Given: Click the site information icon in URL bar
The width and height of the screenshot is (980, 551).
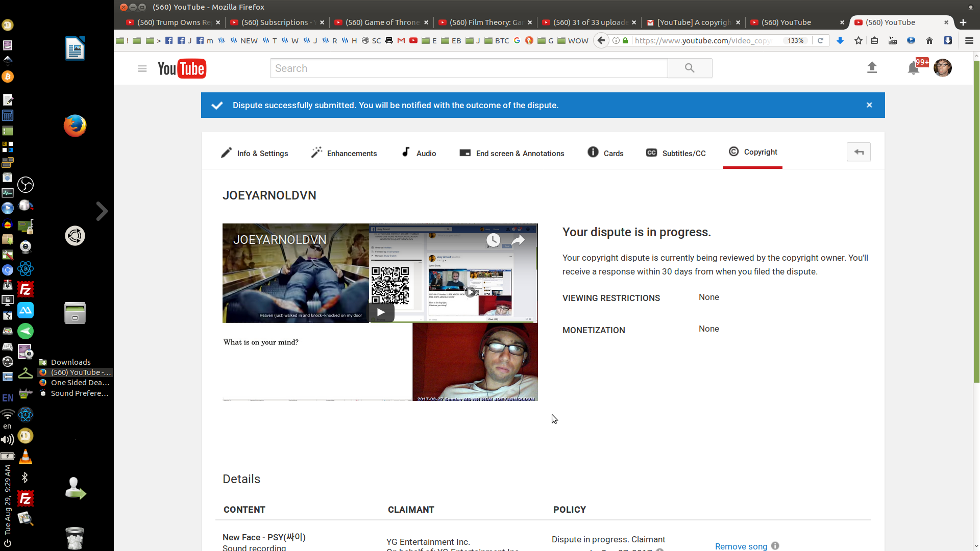Looking at the screenshot, I should [616, 40].
